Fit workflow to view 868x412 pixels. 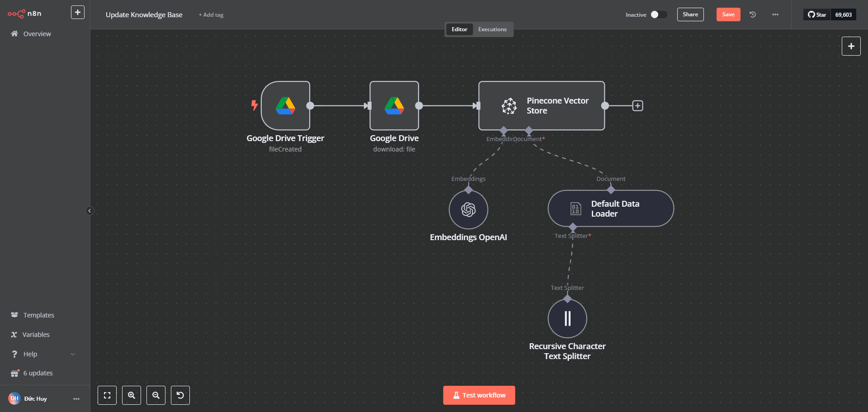coord(107,395)
